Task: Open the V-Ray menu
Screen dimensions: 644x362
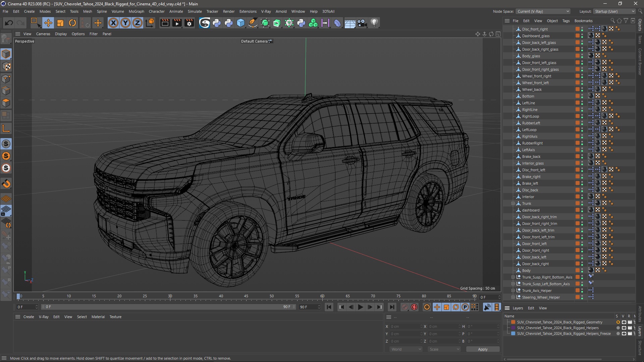Action: pyautogui.click(x=266, y=11)
